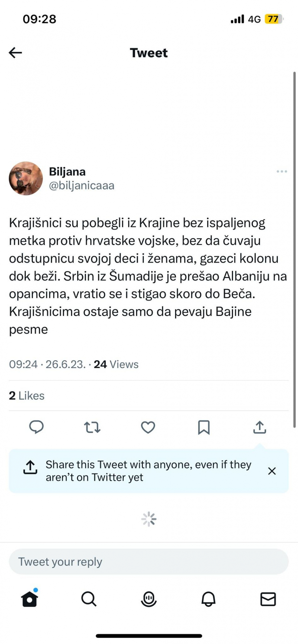Viewport: 298px width, 644px height.
Task: Tap the Biljana display name
Action: (x=67, y=172)
